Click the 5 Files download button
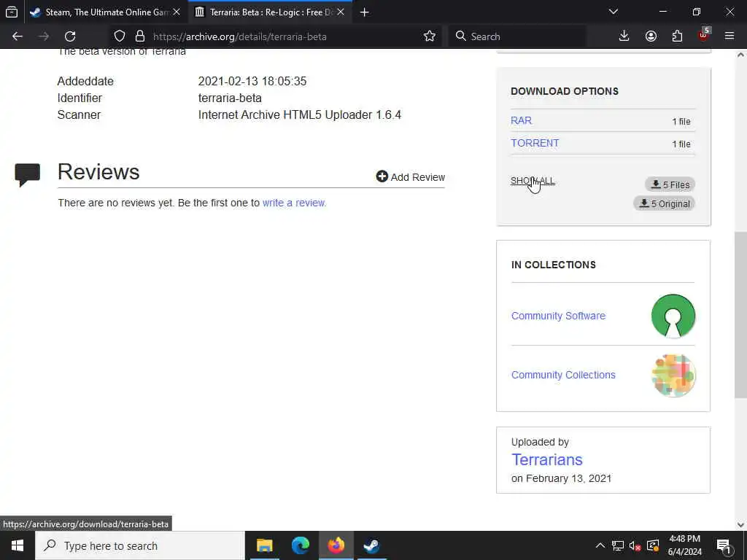This screenshot has width=747, height=560. click(670, 184)
